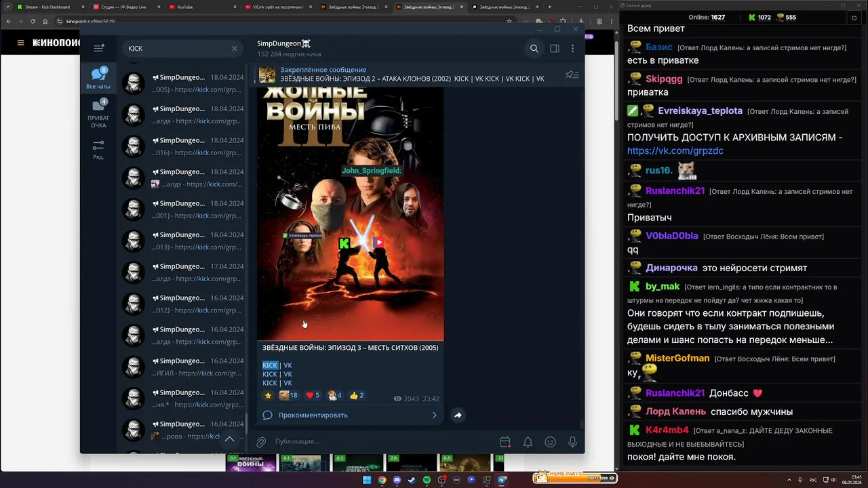Open first VK link under the post
This screenshot has height=488, width=868.
(288, 365)
